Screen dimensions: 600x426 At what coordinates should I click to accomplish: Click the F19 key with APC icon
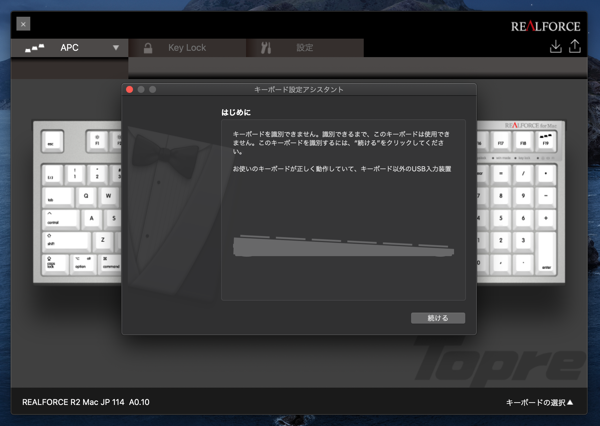click(546, 141)
